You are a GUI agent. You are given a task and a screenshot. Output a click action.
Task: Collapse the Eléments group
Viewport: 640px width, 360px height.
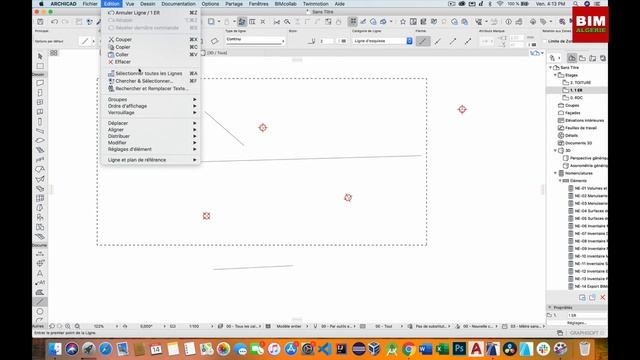point(560,180)
